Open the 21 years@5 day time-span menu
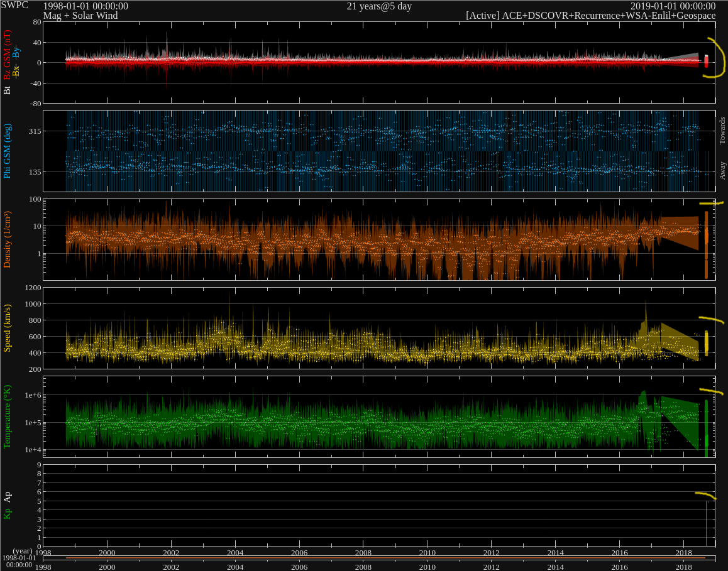 379,6
